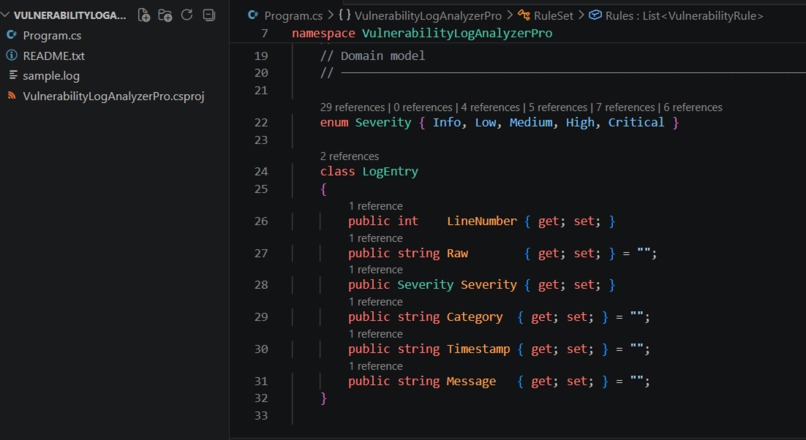806x440 pixels.
Task: Click the RSS-style icon beside the csproj file
Action: tap(11, 96)
